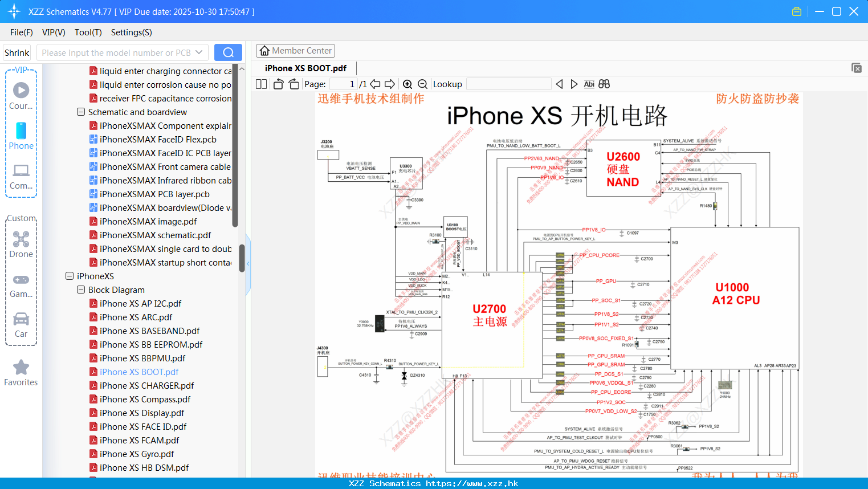Click the yellow toolbox icon in title bar
868x489 pixels.
(x=797, y=11)
